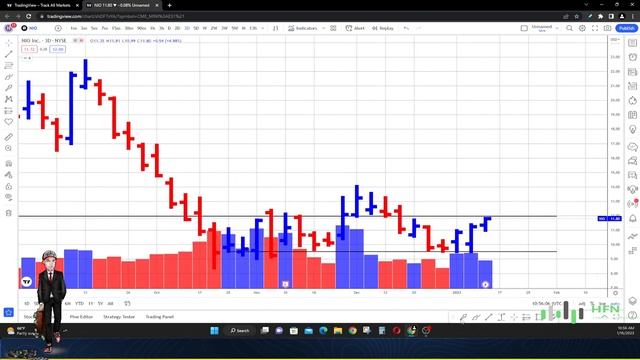Select the crosshair cursor tool
Viewport: 640px width, 360px height.
pos(9,43)
